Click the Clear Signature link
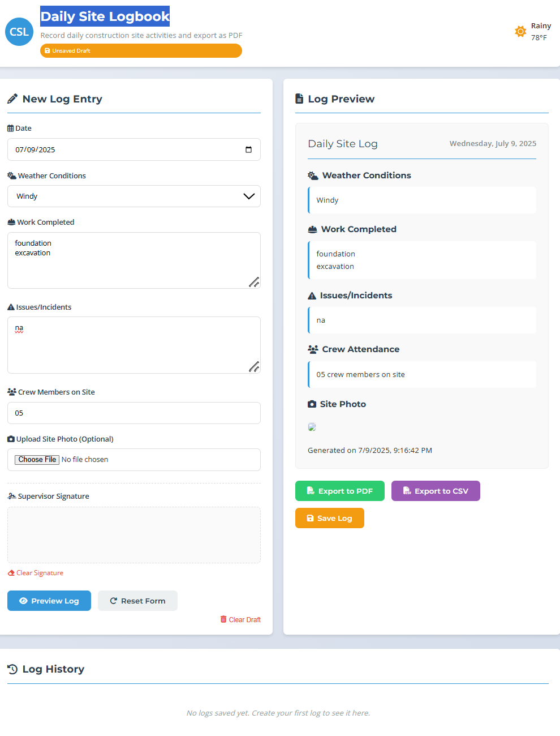 point(36,573)
